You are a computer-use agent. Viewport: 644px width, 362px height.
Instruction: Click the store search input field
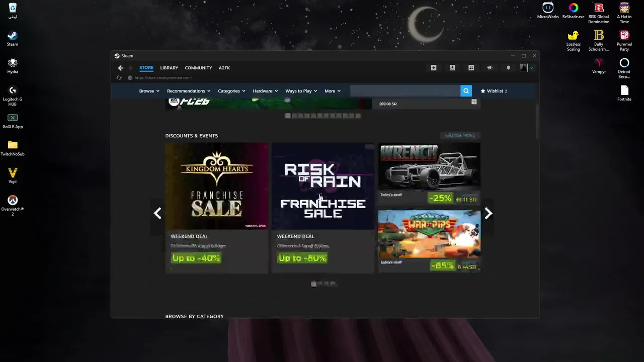point(405,91)
